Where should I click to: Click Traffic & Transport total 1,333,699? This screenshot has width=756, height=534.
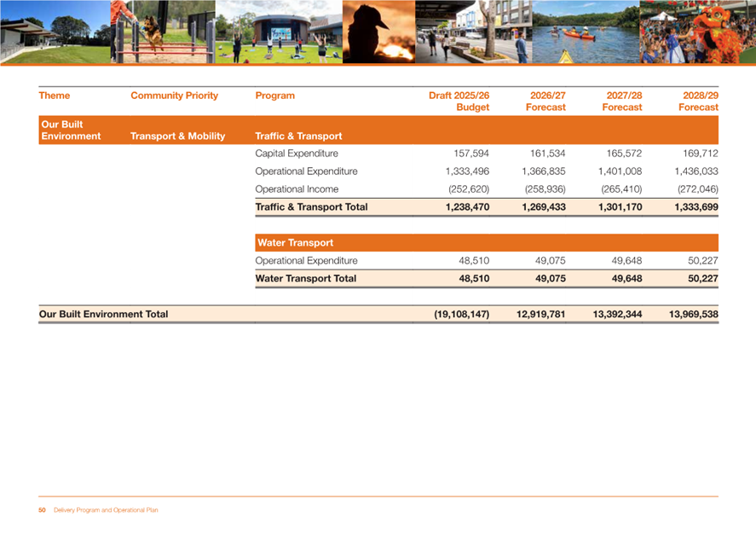(696, 207)
